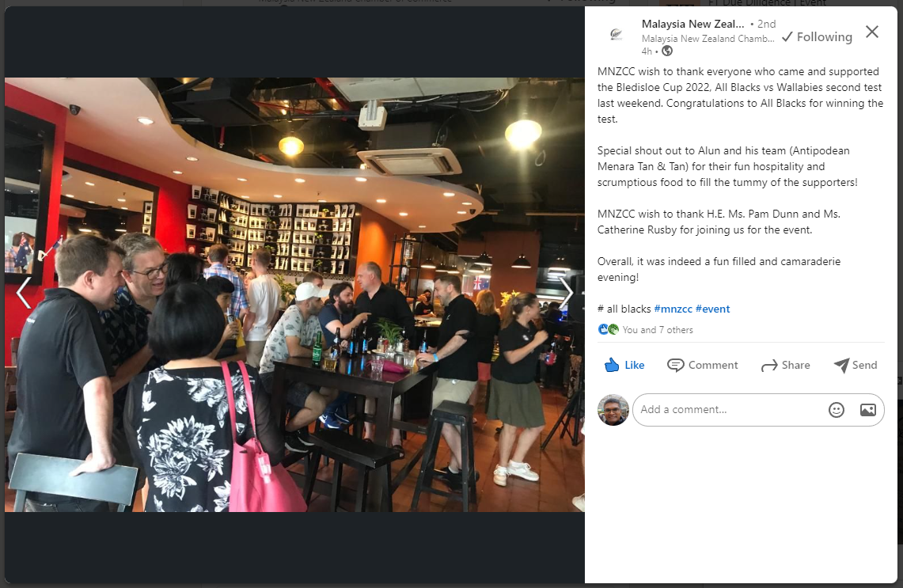Image resolution: width=903 pixels, height=588 pixels.
Task: Click the globe visibility icon
Action: coord(667,51)
